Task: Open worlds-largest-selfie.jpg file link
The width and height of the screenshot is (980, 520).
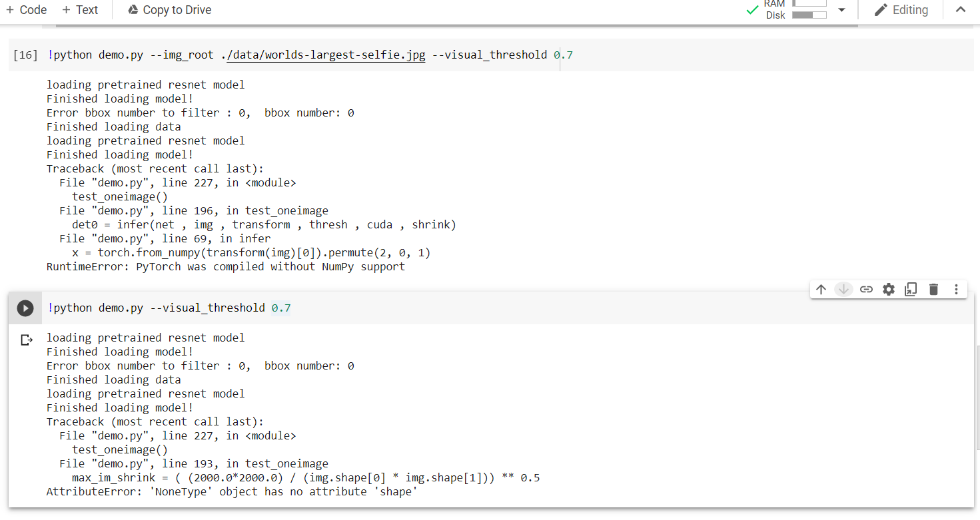Action: pos(325,55)
